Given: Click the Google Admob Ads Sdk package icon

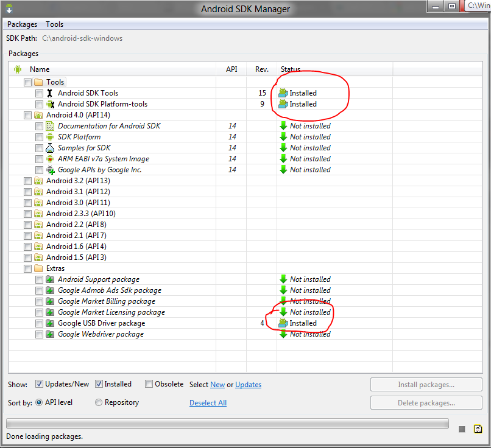Looking at the screenshot, I should click(x=50, y=290).
